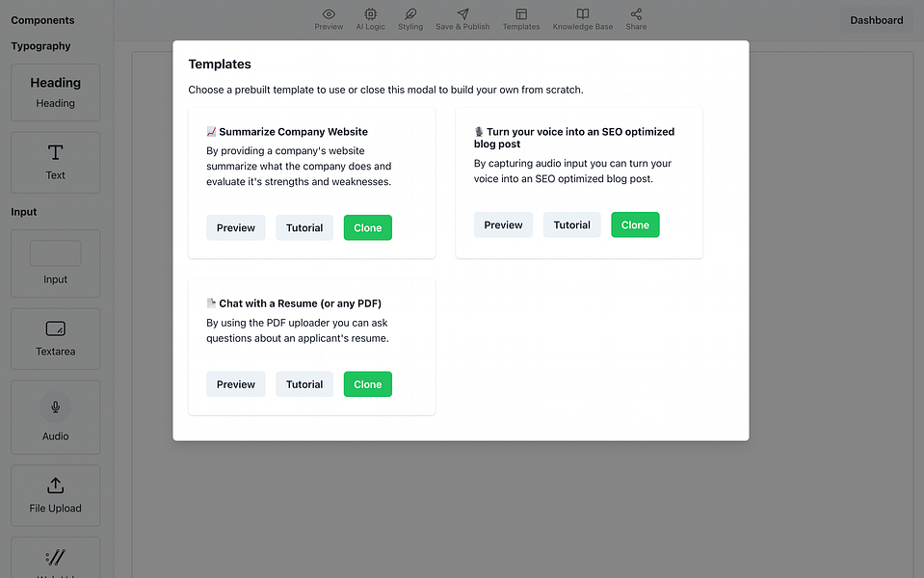Select the Audio input component

pos(55,417)
